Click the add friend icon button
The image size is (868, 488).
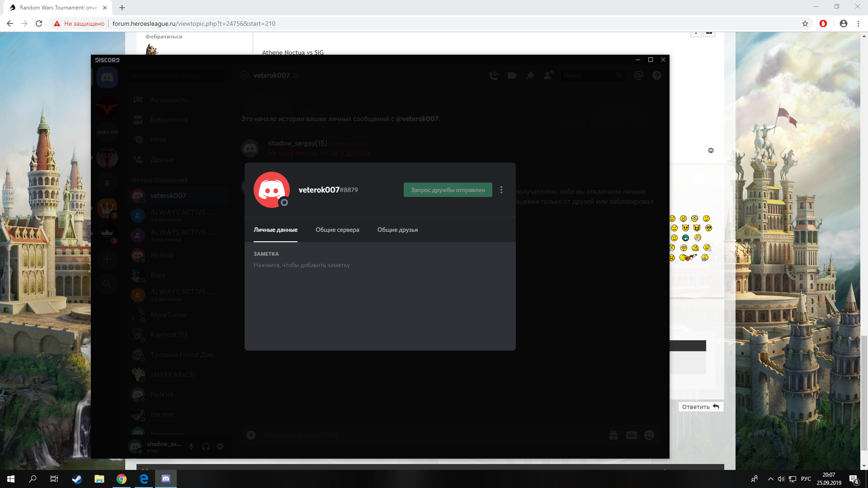click(x=548, y=75)
